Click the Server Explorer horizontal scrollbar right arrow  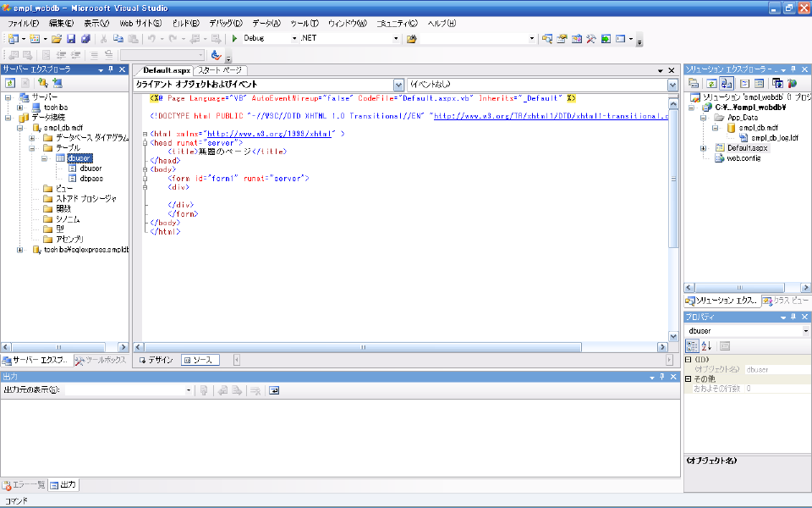[x=123, y=347]
